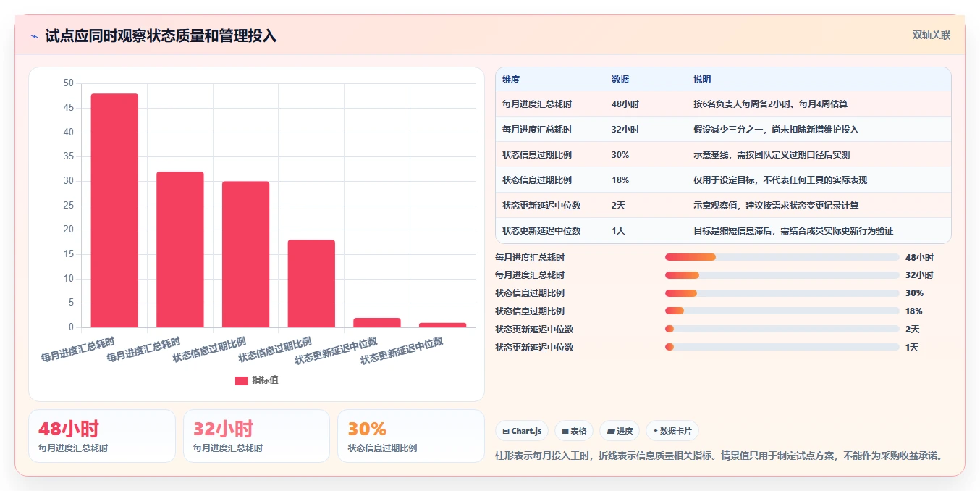The image size is (980, 491).
Task: Click the 48小时 cell in the table
Action: pyautogui.click(x=625, y=104)
